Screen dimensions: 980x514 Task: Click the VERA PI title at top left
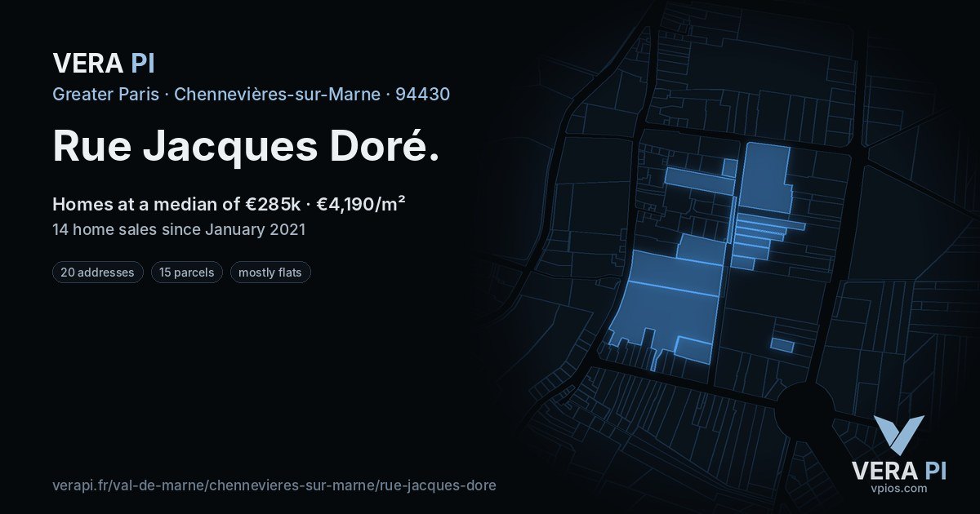coord(104,63)
